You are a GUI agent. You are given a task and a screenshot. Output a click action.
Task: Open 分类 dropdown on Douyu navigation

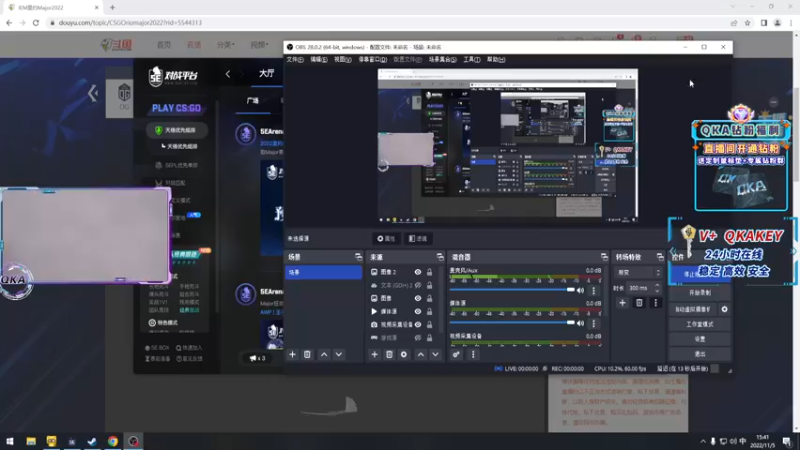(226, 45)
